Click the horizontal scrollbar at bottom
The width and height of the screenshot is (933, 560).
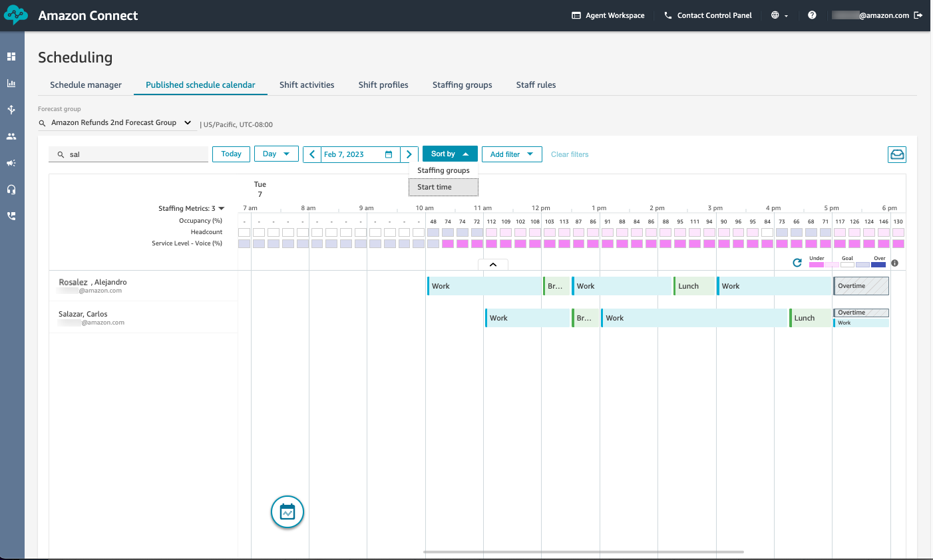(x=584, y=552)
